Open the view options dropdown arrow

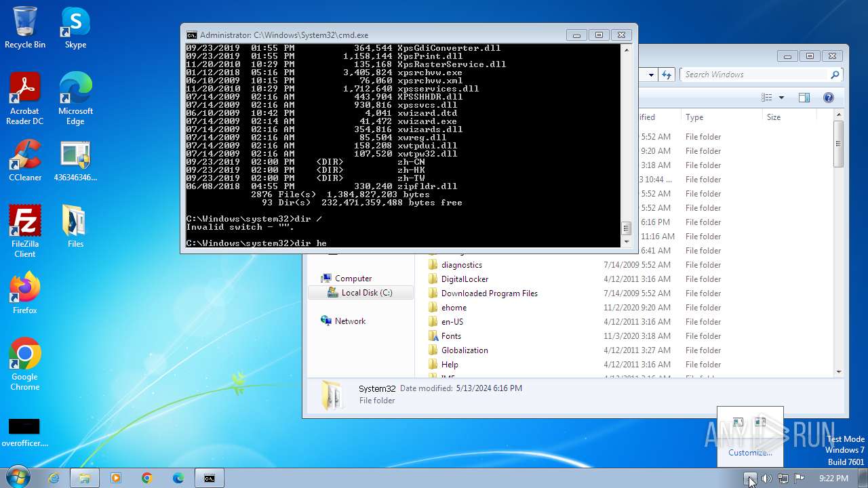click(x=781, y=98)
